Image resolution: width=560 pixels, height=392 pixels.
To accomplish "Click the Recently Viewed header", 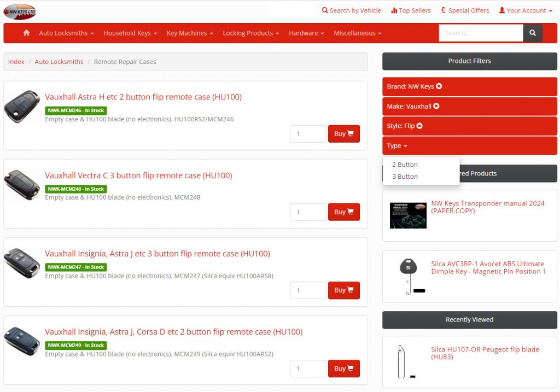I will click(x=470, y=319).
